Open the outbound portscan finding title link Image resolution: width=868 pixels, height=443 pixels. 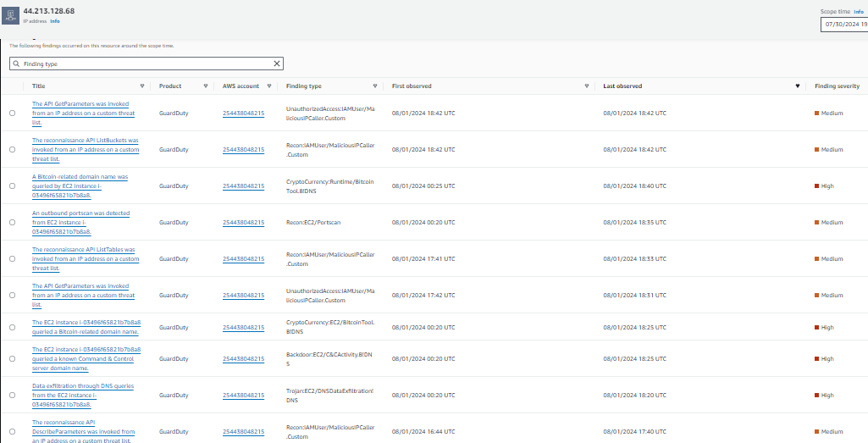tap(80, 223)
